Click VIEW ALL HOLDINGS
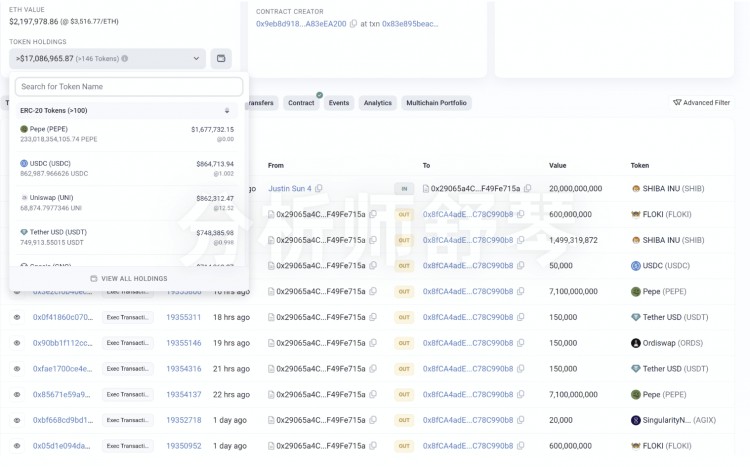This screenshot has width=750, height=467. pos(129,278)
